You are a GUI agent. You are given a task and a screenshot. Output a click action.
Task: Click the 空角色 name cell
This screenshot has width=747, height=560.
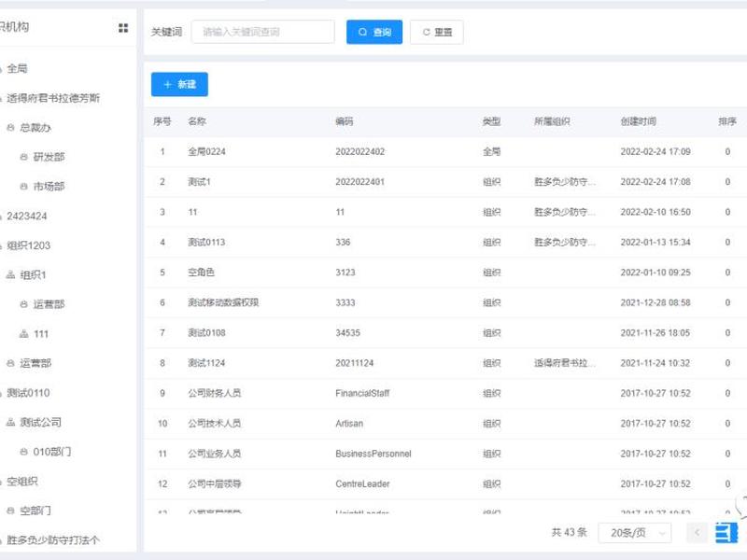(x=201, y=273)
